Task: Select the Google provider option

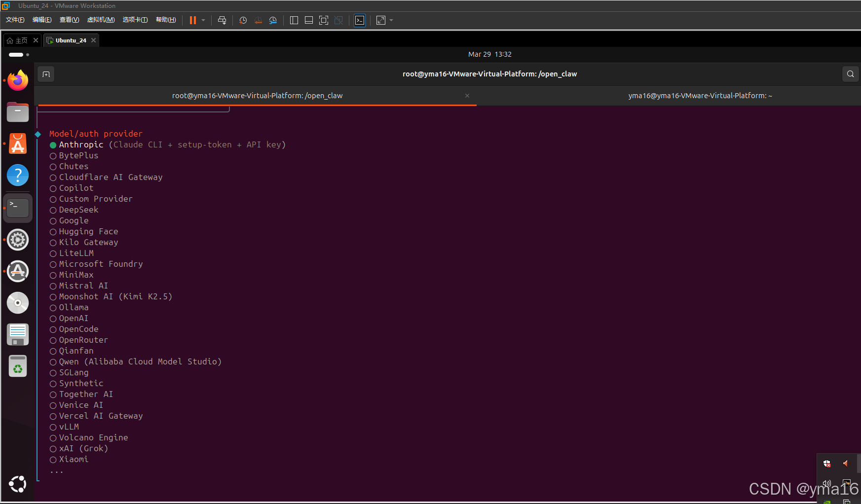Action: coord(69,221)
